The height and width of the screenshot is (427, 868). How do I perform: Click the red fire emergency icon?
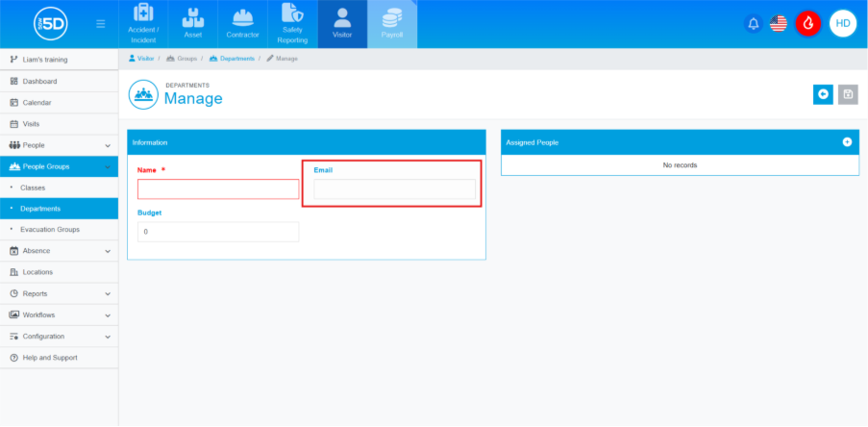tap(808, 24)
